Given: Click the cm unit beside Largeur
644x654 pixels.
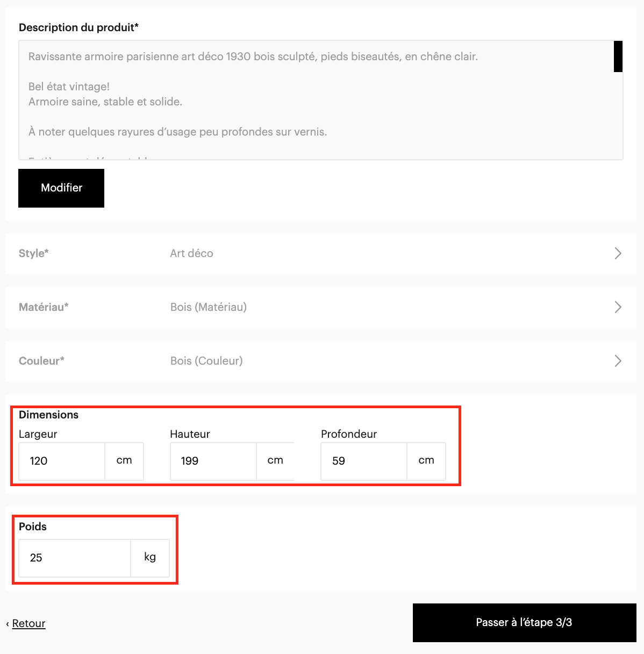Looking at the screenshot, I should tap(124, 461).
